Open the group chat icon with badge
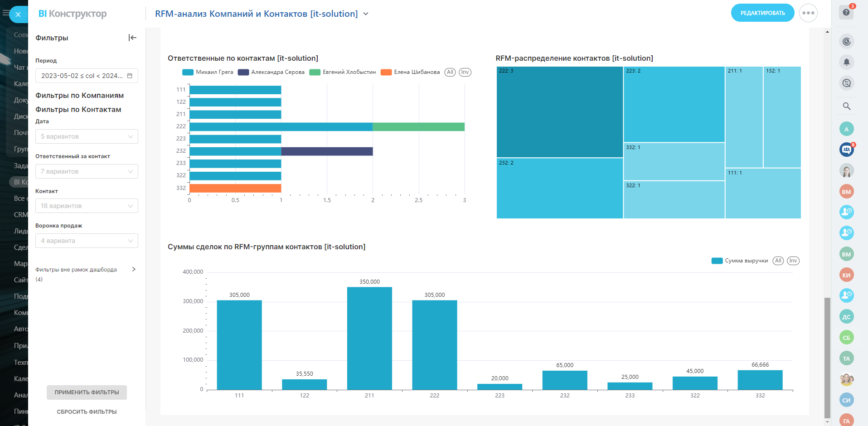Image resolution: width=868 pixels, height=426 pixels. 846,149
